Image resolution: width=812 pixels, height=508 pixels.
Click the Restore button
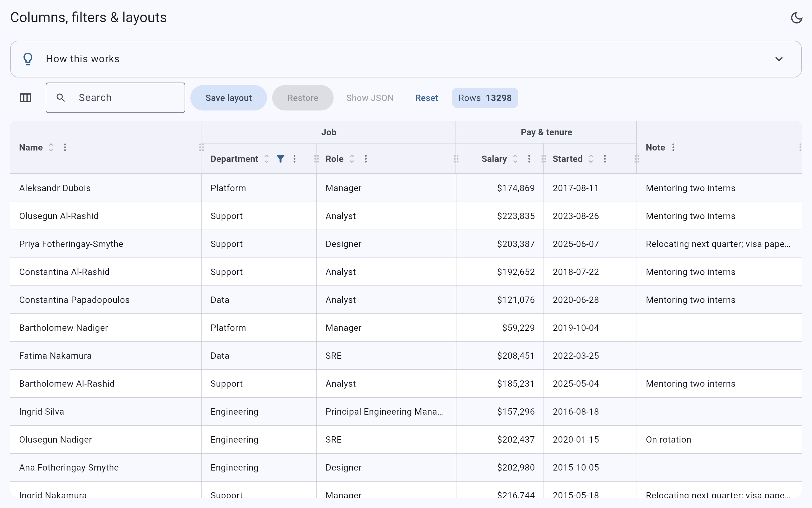tap(303, 98)
